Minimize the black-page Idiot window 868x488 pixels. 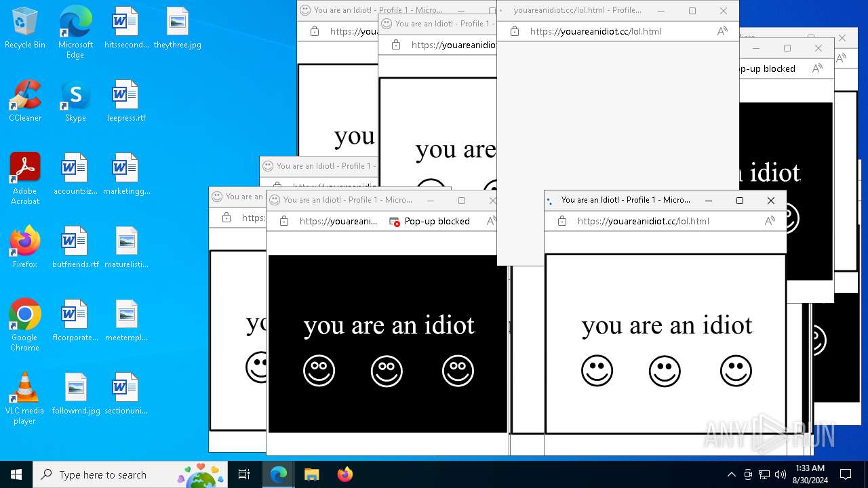point(431,201)
